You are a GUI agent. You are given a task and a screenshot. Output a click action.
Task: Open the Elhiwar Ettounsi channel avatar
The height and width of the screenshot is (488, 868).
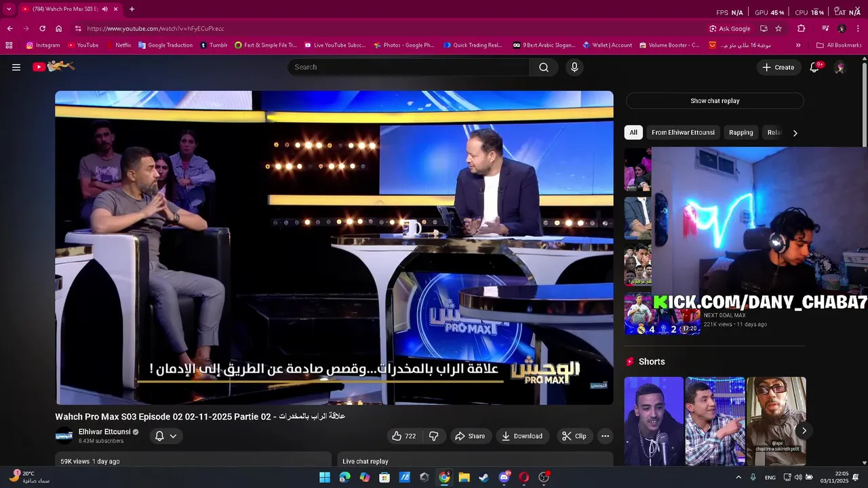(x=64, y=436)
